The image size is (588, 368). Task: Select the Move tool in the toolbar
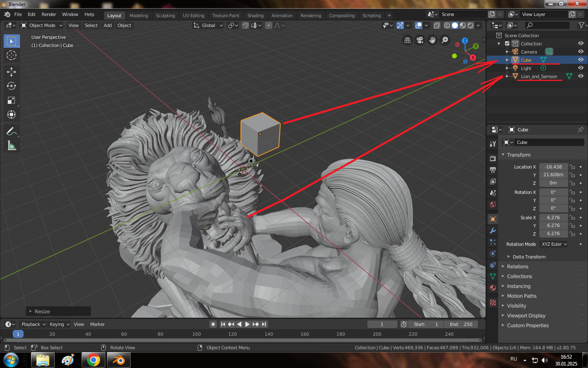coord(11,72)
